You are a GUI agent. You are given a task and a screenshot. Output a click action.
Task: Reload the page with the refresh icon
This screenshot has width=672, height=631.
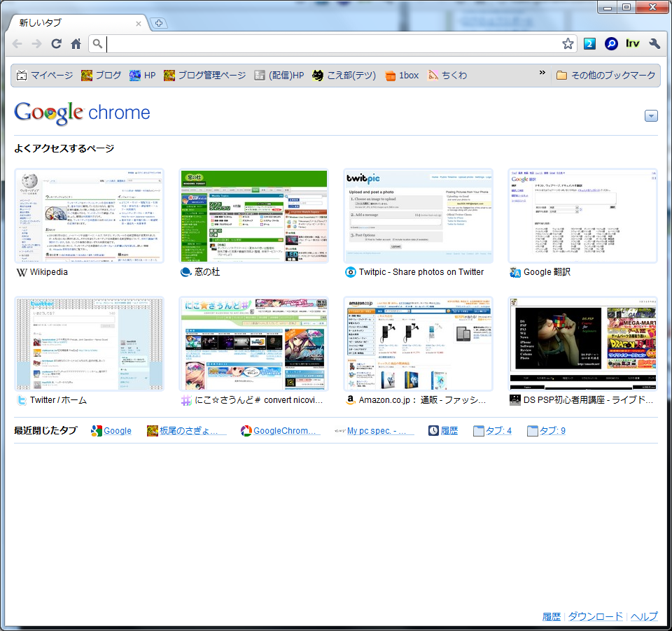pos(56,43)
